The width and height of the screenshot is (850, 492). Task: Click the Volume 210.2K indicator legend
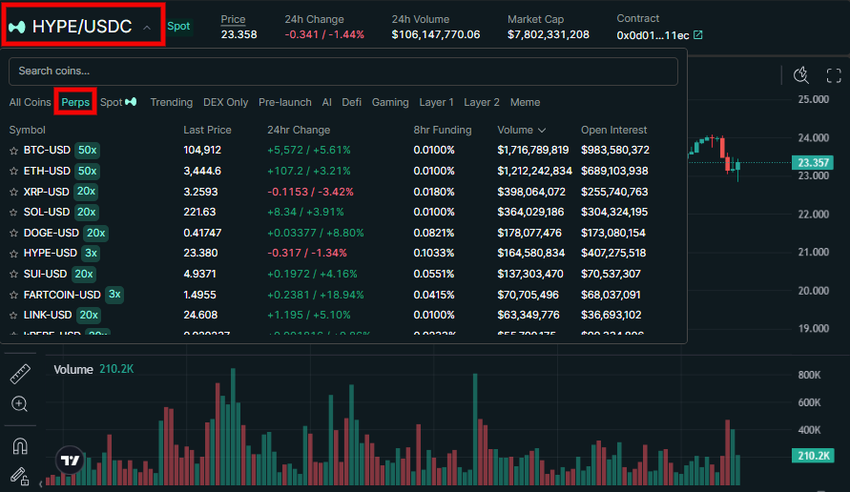[x=93, y=370]
